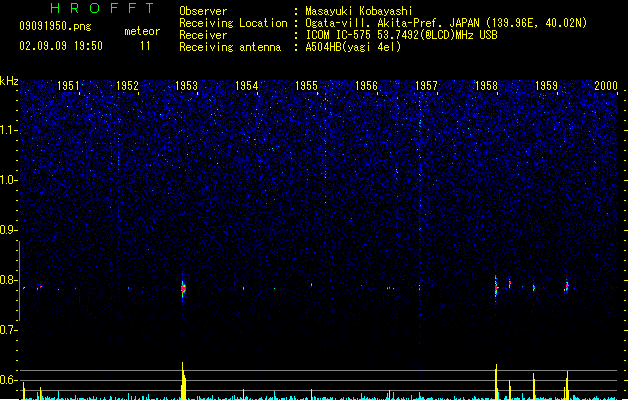
Task: Click the 1954 time axis marker
Action: tap(247, 86)
